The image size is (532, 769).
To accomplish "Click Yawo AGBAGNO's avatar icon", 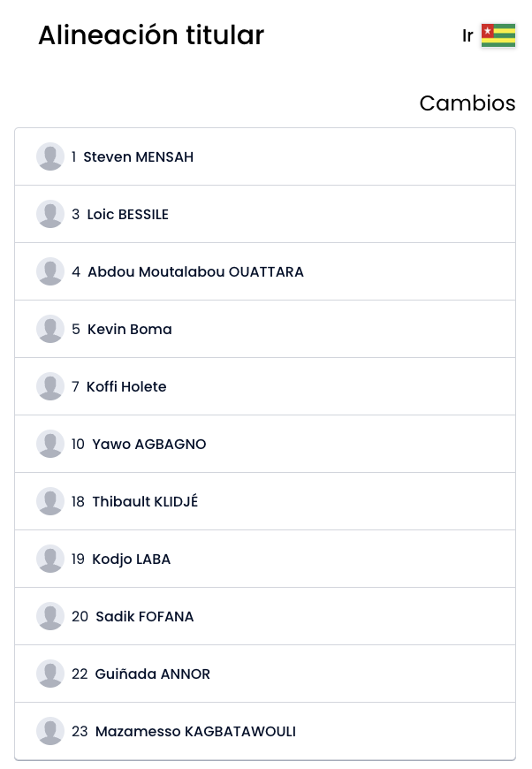I will click(x=50, y=444).
